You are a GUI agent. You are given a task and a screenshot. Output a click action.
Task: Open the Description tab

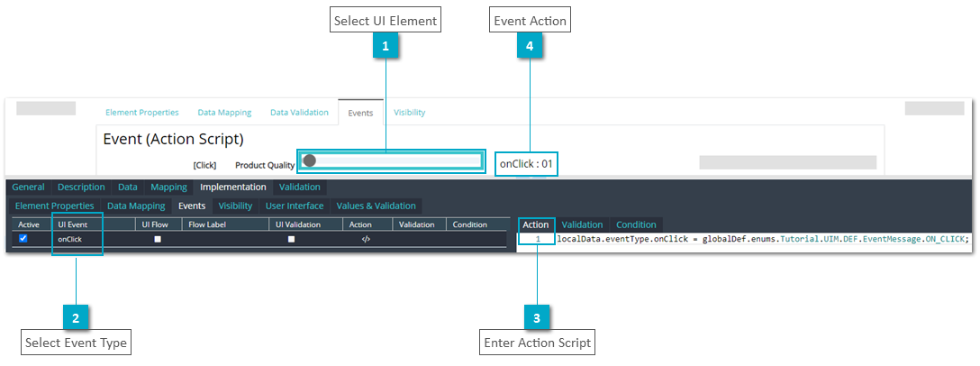click(x=81, y=188)
